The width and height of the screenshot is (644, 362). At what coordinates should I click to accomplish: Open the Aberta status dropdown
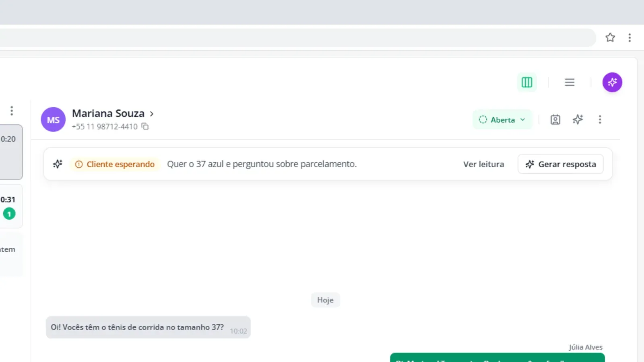(502, 119)
